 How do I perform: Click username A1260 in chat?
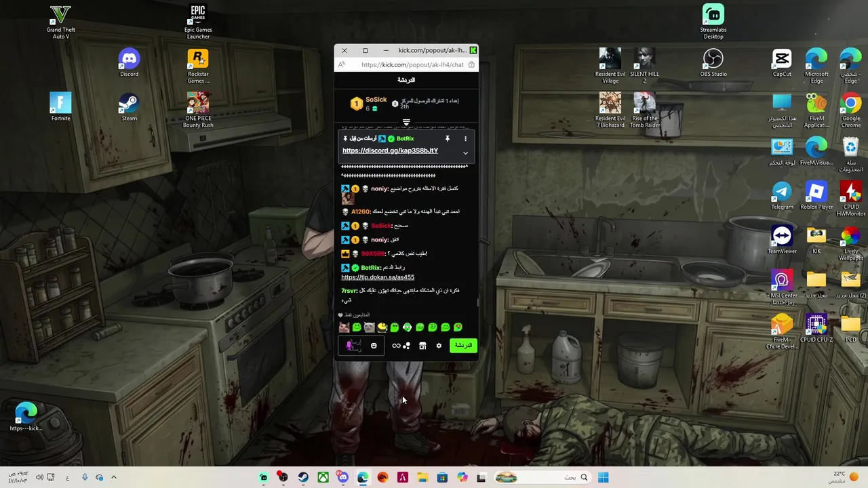(361, 211)
